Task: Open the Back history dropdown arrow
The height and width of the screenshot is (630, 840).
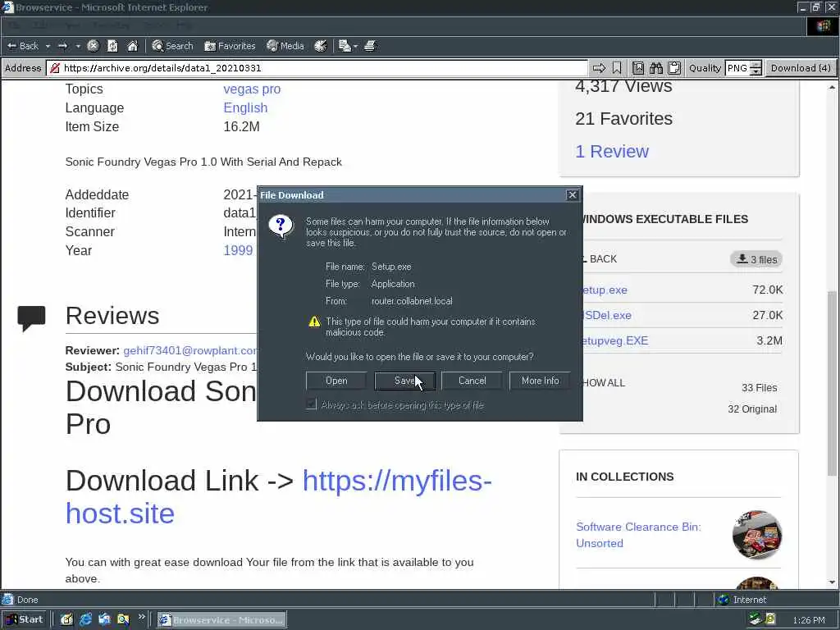Action: [x=48, y=46]
